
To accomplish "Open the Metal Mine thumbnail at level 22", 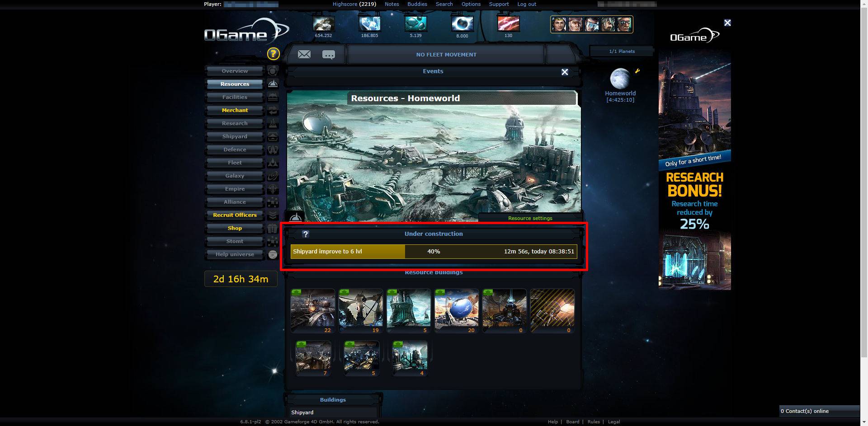I will pyautogui.click(x=313, y=311).
